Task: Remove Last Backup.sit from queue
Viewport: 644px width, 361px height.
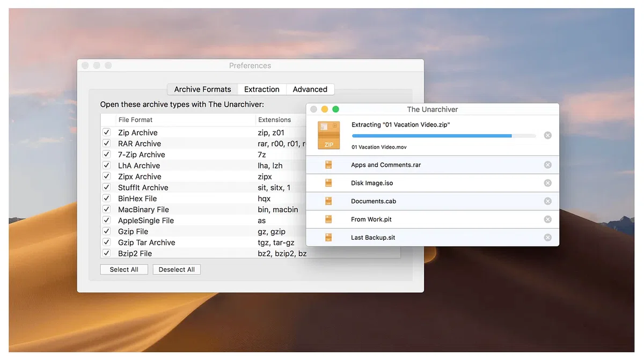Action: click(x=547, y=238)
